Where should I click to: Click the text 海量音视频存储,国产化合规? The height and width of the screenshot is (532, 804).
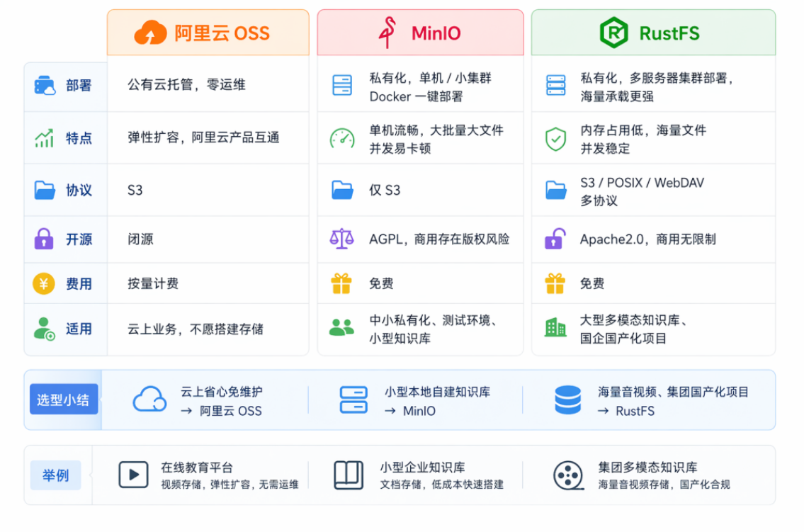click(x=664, y=485)
